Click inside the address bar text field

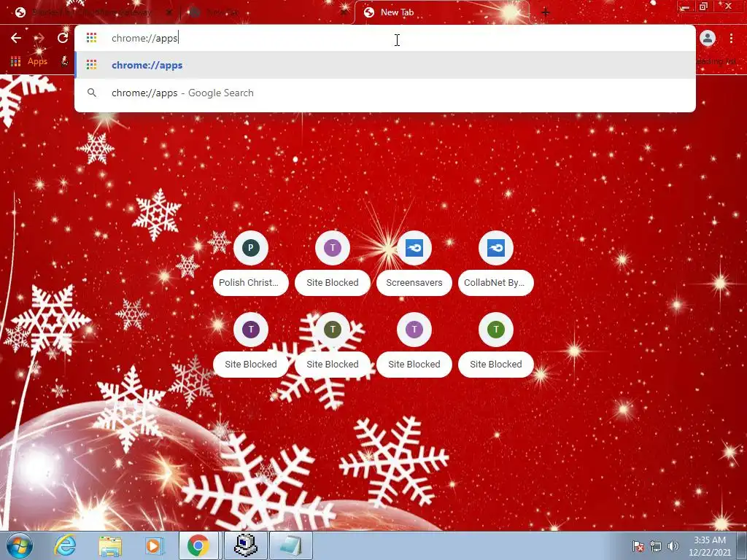pyautogui.click(x=385, y=38)
